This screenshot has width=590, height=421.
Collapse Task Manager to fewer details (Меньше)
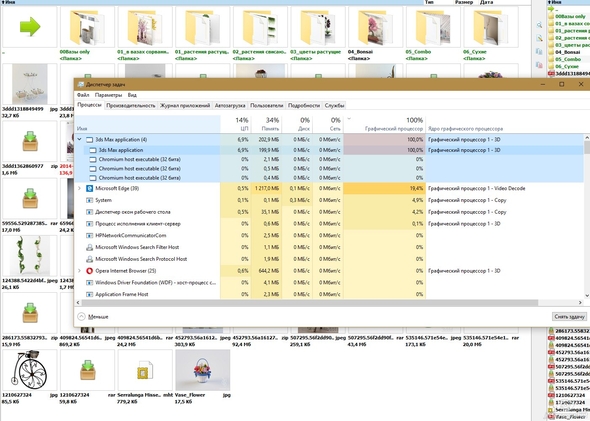pyautogui.click(x=93, y=317)
